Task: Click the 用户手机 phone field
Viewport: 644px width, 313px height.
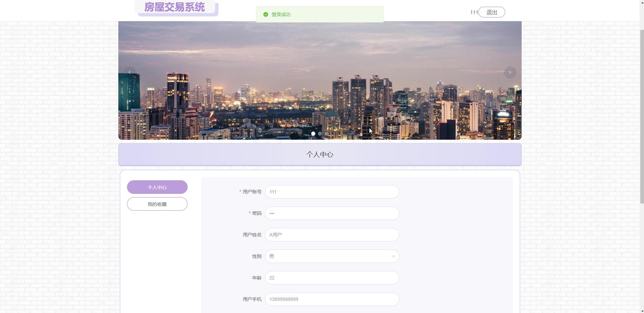Action: pyautogui.click(x=332, y=299)
